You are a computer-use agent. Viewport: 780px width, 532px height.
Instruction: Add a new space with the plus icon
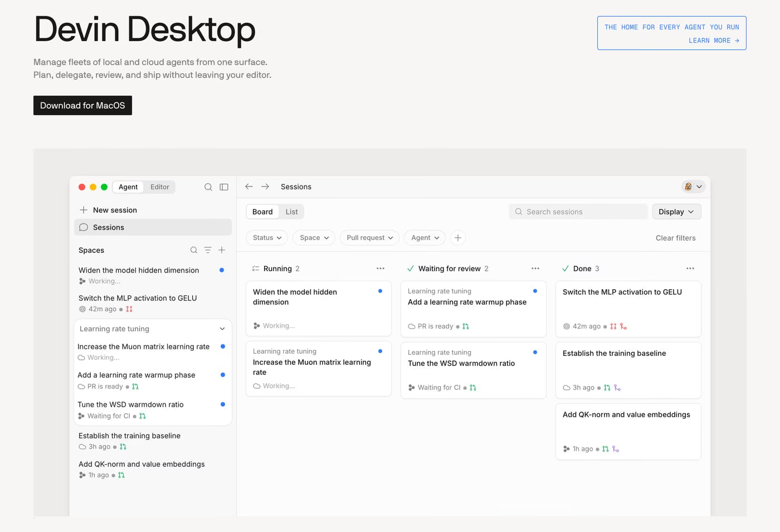tap(222, 250)
